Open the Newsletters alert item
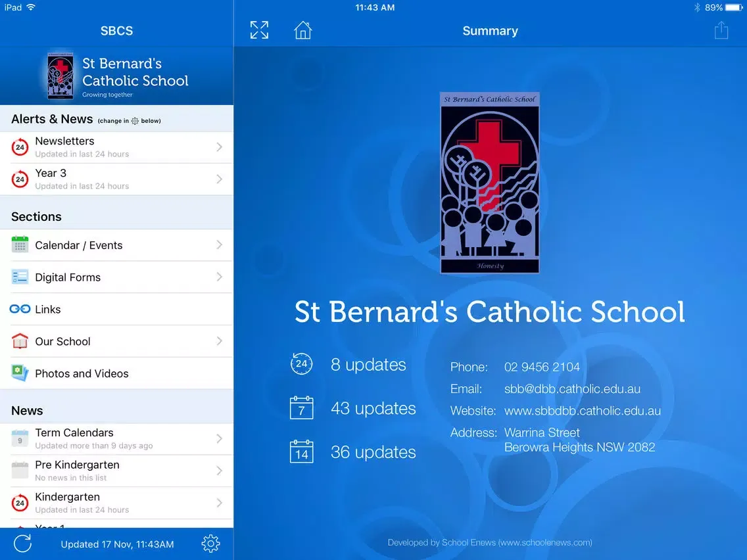This screenshot has width=747, height=560. point(117,147)
